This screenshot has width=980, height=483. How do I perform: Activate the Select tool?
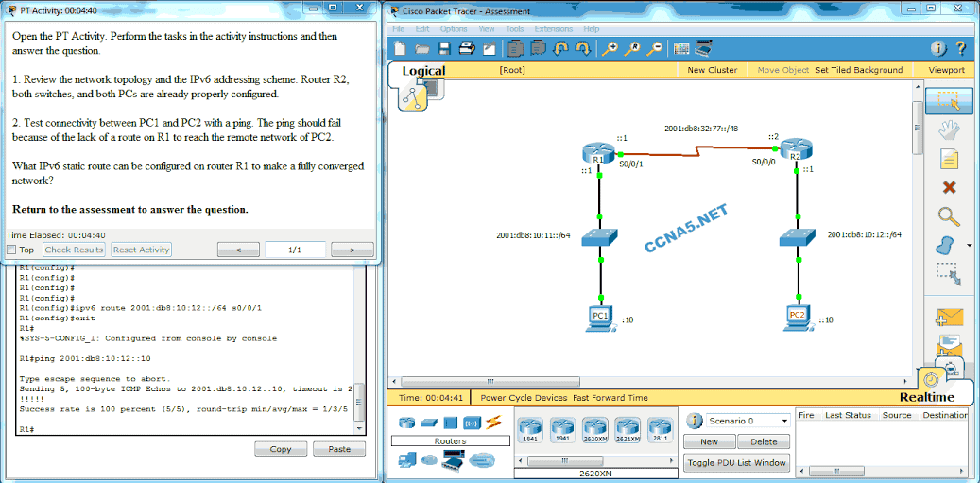(x=948, y=100)
